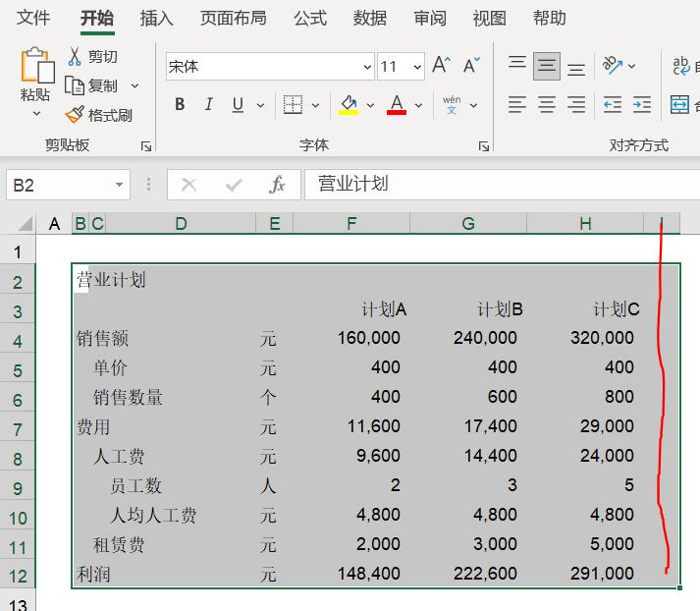
Task: Open clipboard pane dialog launcher
Action: pos(146,146)
